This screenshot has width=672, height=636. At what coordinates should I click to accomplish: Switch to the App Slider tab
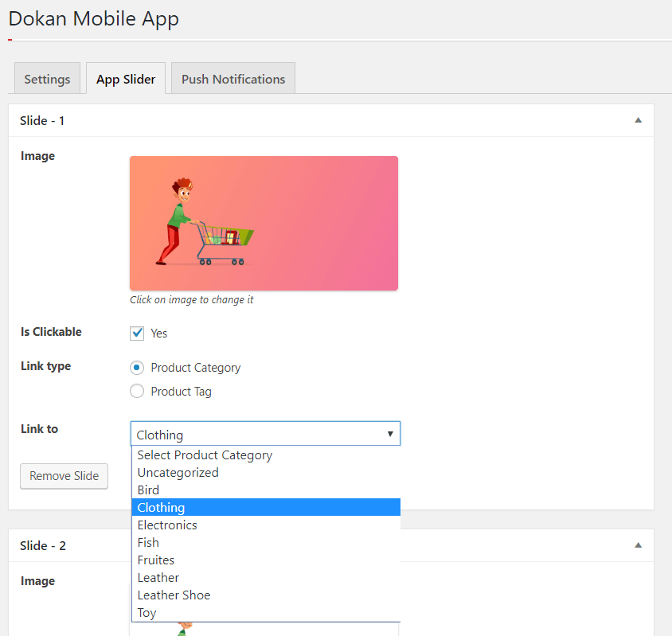(126, 79)
